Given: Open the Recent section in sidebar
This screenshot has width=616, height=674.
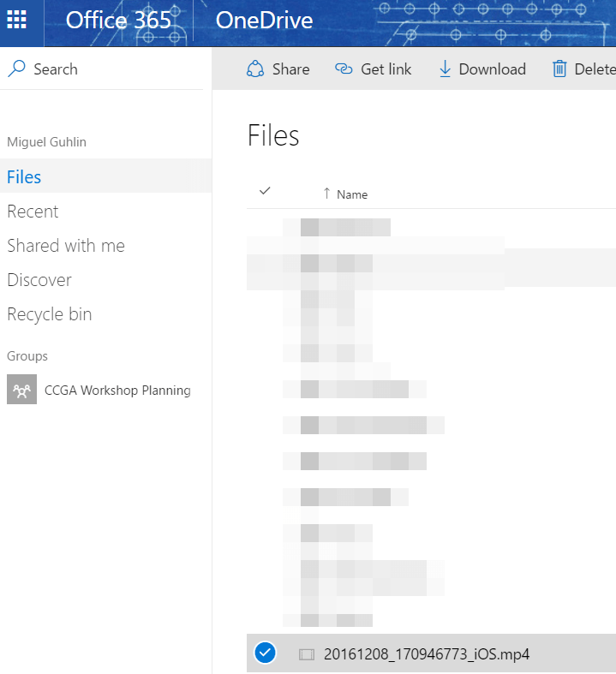Looking at the screenshot, I should tap(33, 212).
